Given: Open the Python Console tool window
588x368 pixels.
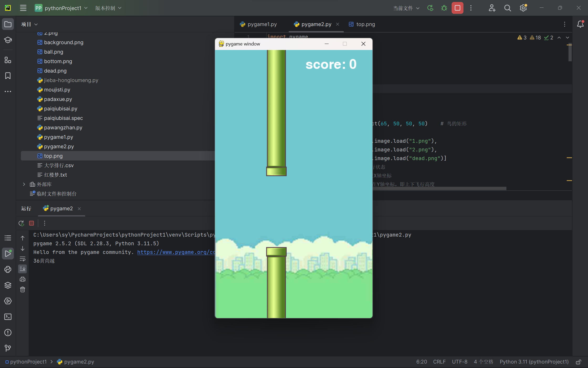Looking at the screenshot, I should tap(8, 269).
